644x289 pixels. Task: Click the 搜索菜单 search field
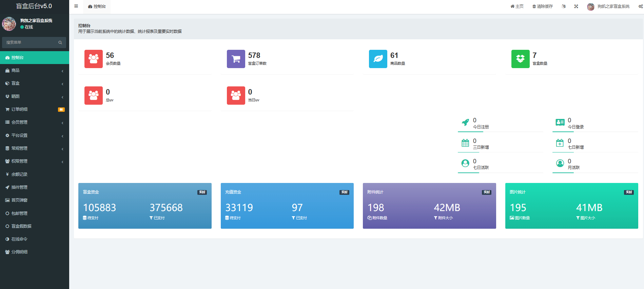tap(31, 42)
